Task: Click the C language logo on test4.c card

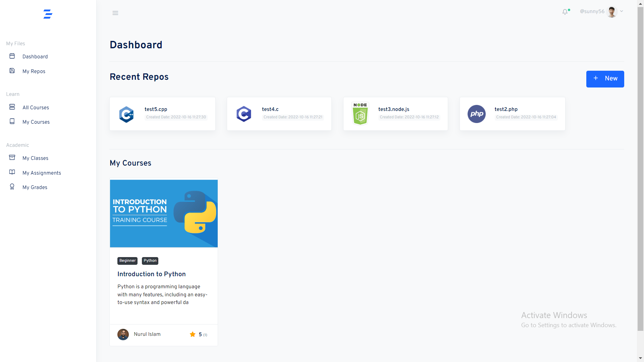Action: click(244, 114)
